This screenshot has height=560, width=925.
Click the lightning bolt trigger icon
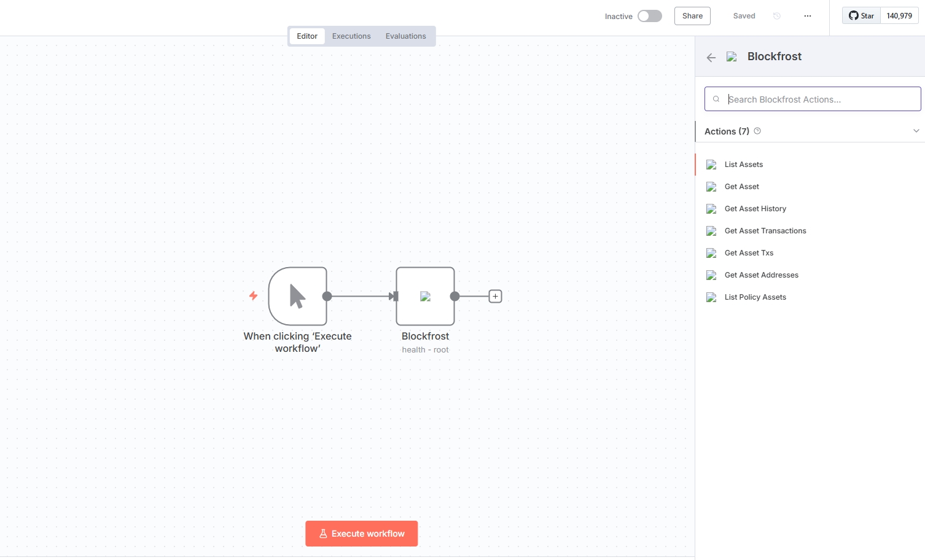(253, 296)
